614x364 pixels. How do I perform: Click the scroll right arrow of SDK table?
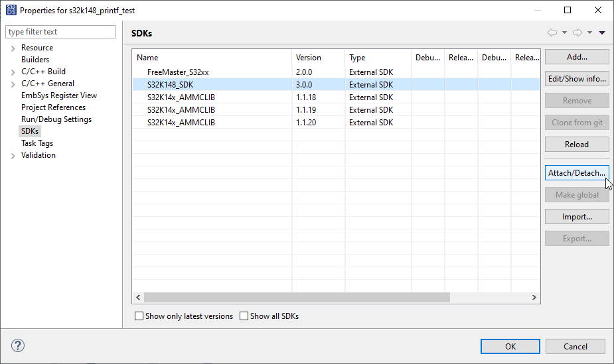point(534,297)
